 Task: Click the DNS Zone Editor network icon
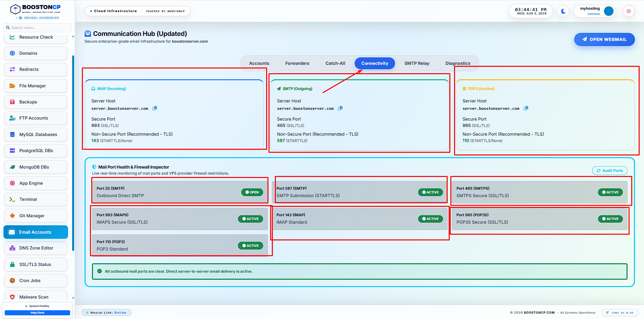pos(12,248)
